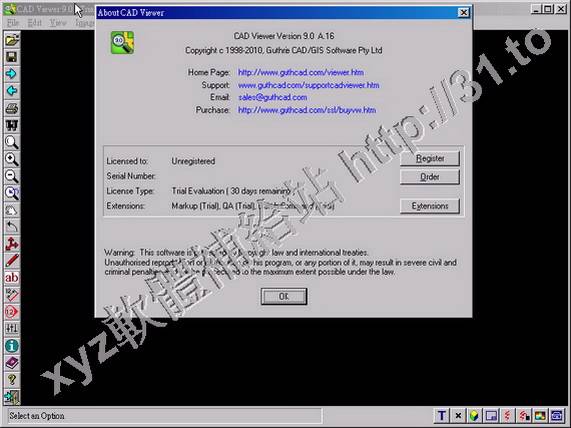Screen dimensions: 571x428
Task: Click the Print icon in the left toolbar
Action: (12, 108)
